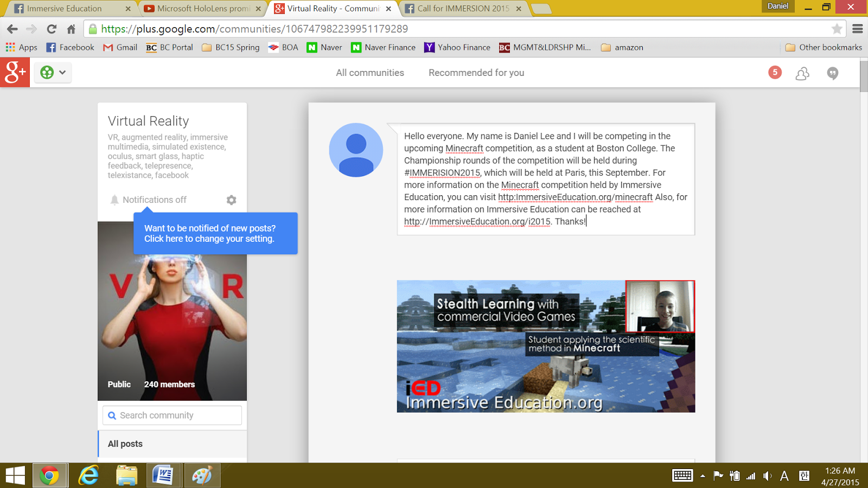The image size is (868, 488).
Task: Click the page's vertical scrollbar thumb
Action: click(864, 76)
